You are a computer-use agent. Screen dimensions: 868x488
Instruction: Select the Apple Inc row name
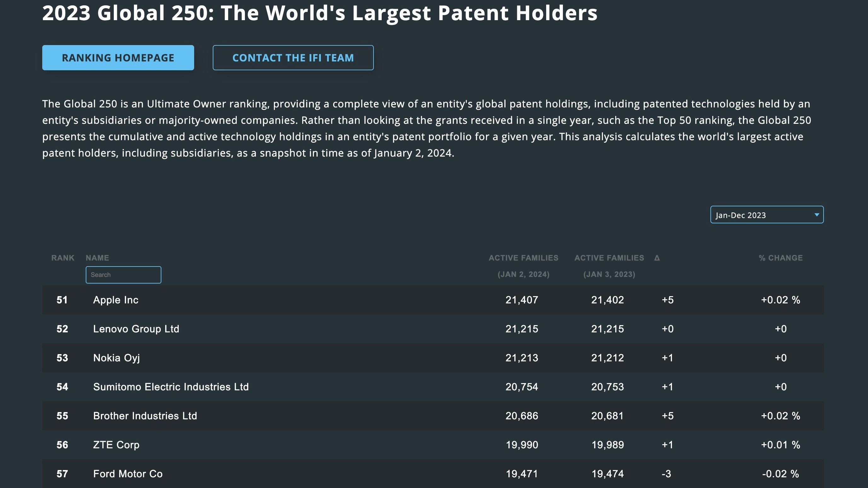[116, 300]
